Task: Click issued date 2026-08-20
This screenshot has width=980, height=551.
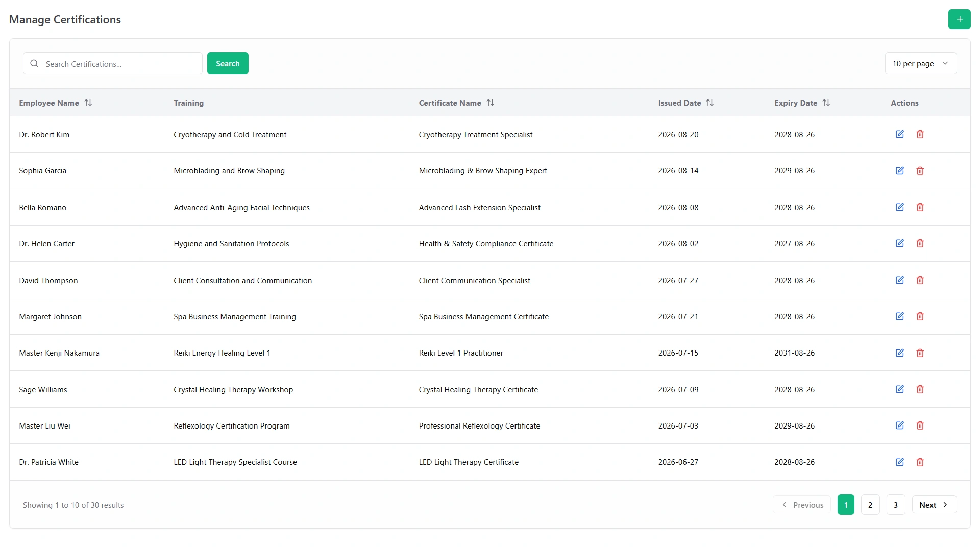Action: click(x=678, y=135)
